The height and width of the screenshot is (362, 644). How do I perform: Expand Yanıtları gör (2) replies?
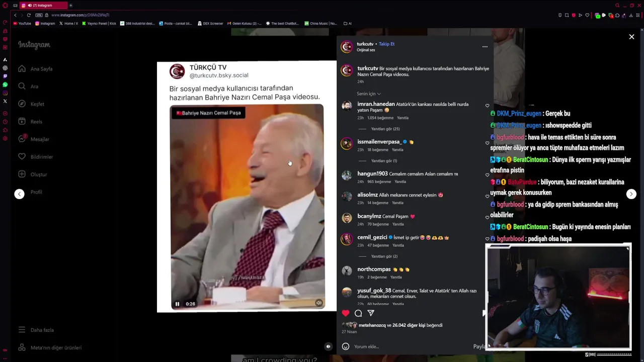tap(384, 256)
